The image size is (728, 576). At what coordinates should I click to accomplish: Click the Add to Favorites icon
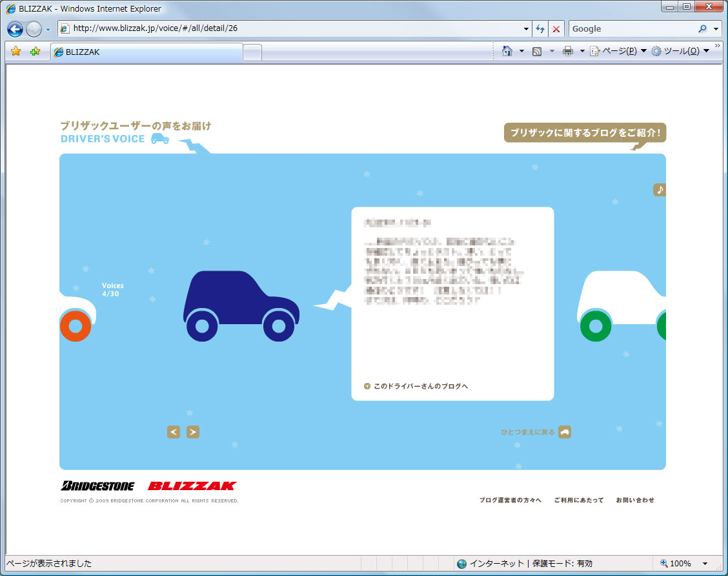click(x=35, y=51)
